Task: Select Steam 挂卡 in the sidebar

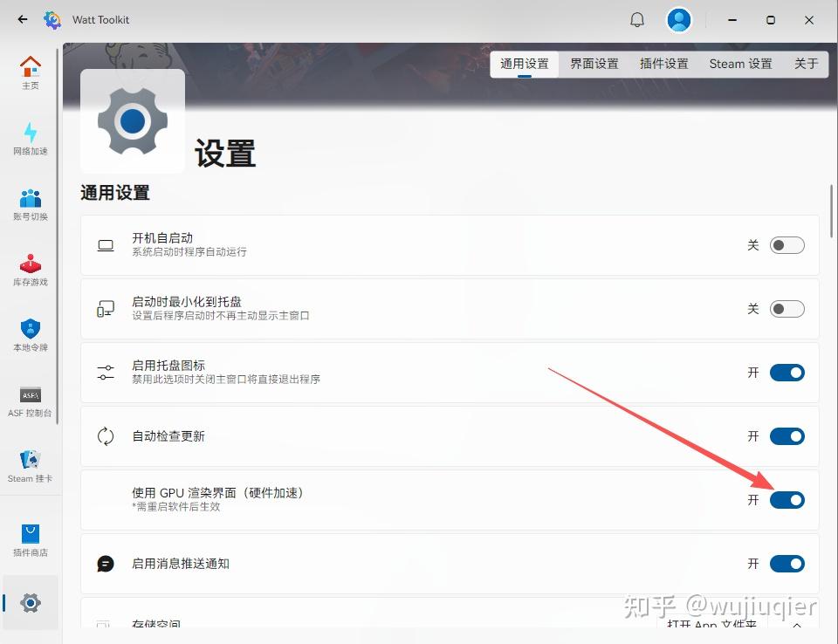Action: click(x=31, y=465)
